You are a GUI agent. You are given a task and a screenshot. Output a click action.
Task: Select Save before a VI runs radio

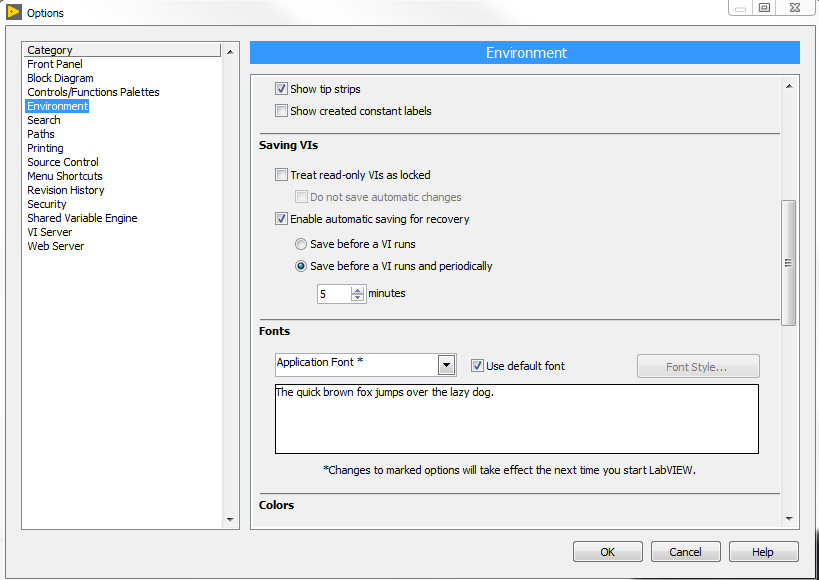(301, 244)
